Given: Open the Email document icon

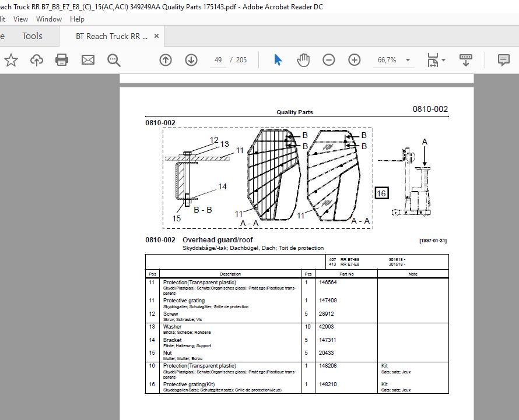Looking at the screenshot, I should (88, 59).
